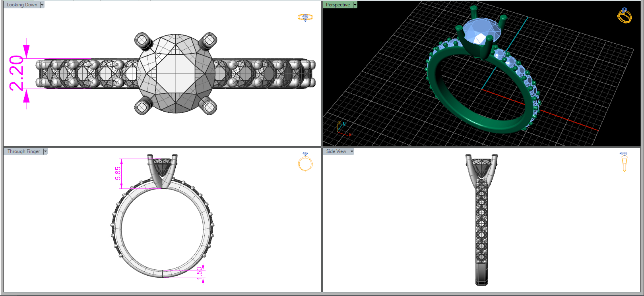The height and width of the screenshot is (296, 644).
Task: Select the Looking Down viewport title
Action: 22,5
